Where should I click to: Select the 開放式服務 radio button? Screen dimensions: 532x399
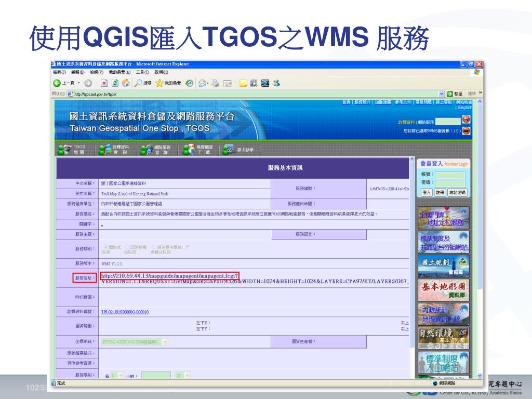pos(106,247)
